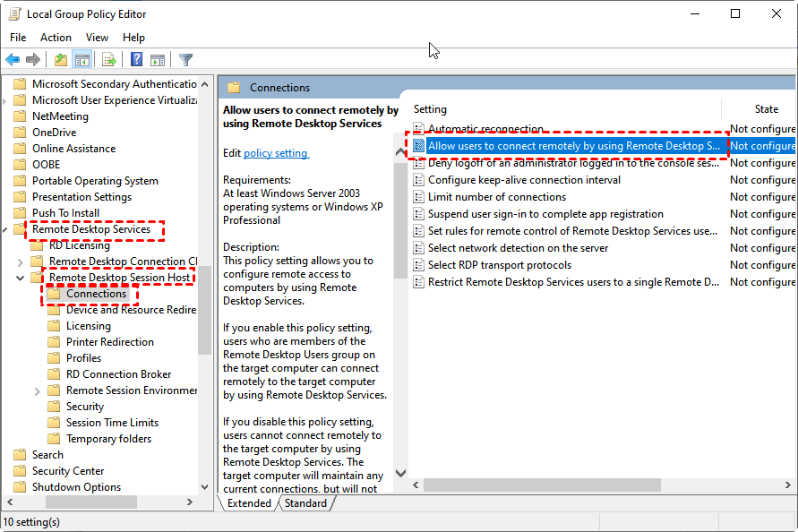Select the RD Licensing tree item
Image resolution: width=798 pixels, height=532 pixels.
(80, 245)
